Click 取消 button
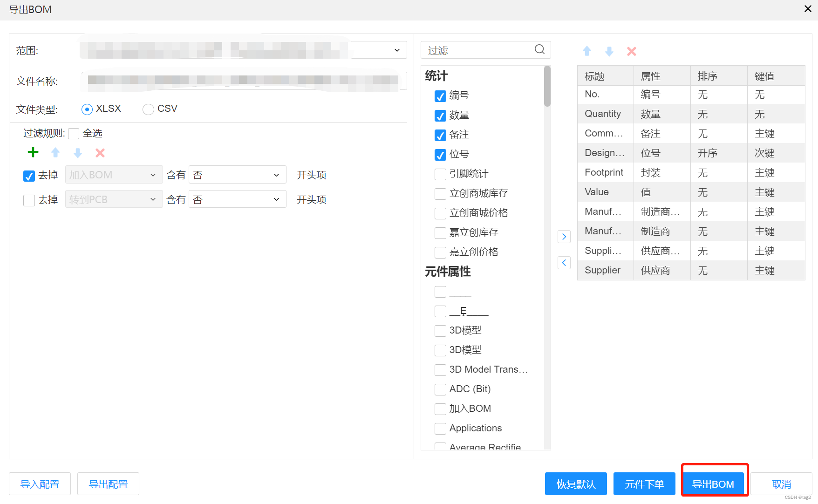The width and height of the screenshot is (818, 504). tap(781, 484)
